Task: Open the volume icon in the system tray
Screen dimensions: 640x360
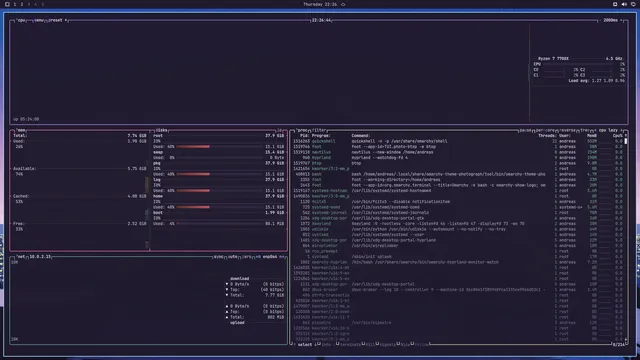Action: pyautogui.click(x=624, y=4)
